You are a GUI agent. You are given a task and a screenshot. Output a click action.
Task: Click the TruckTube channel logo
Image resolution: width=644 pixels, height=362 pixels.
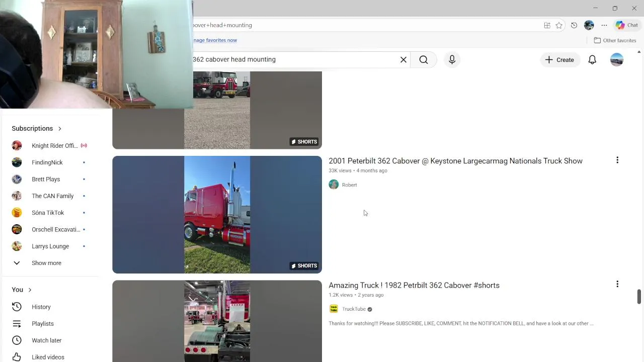tap(334, 309)
